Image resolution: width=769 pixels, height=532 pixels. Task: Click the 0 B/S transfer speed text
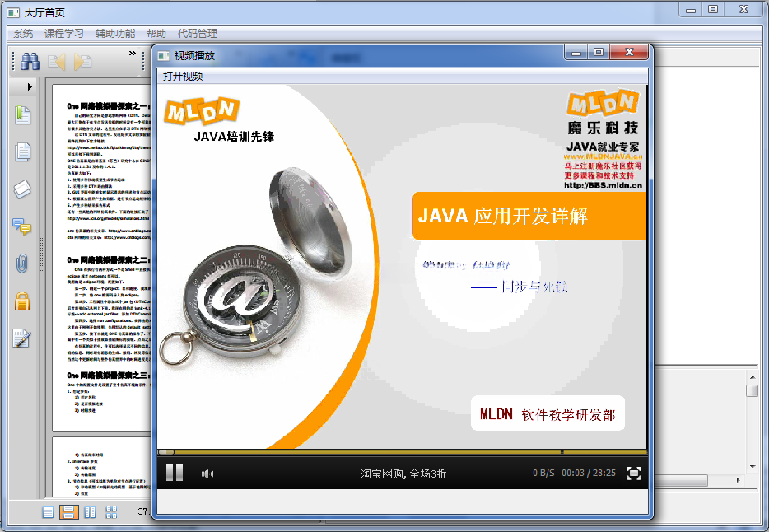click(x=543, y=474)
